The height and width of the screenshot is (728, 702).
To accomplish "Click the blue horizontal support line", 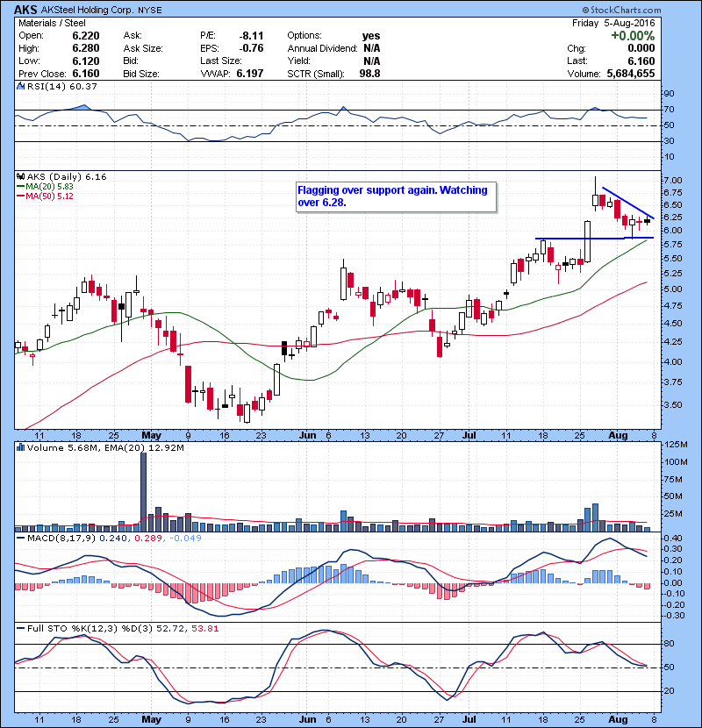I will 595,239.
